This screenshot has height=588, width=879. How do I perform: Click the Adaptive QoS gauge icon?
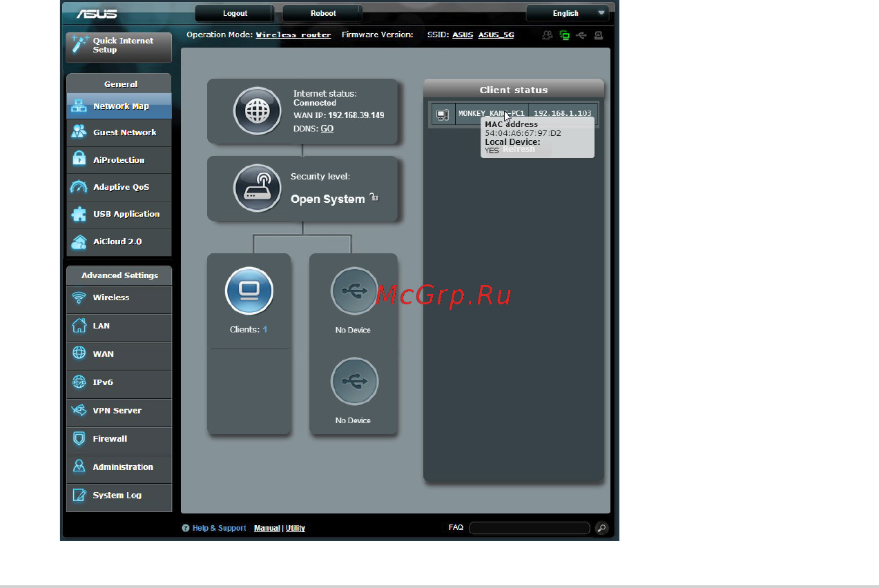(x=79, y=187)
